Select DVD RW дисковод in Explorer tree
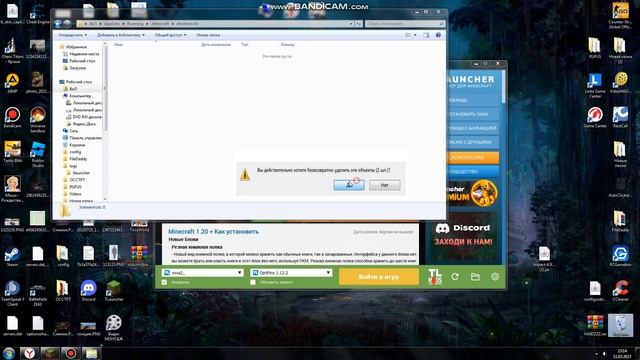The height and width of the screenshot is (360, 640). tap(84, 117)
